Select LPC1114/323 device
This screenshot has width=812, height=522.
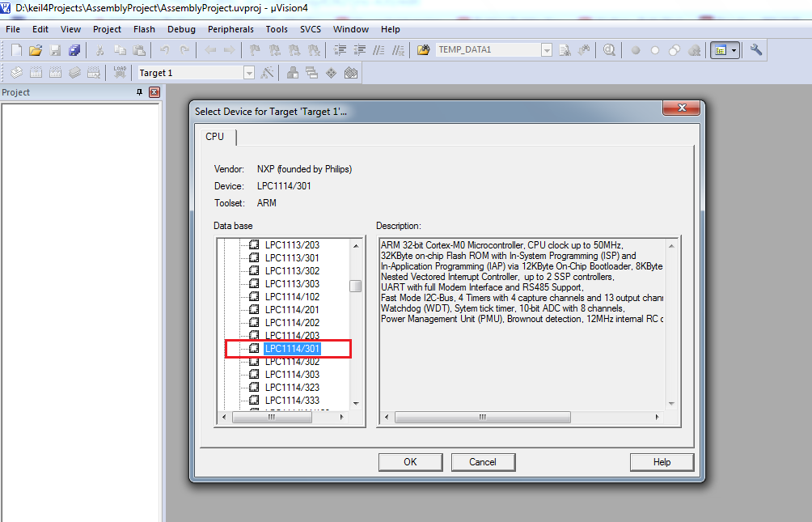click(x=292, y=387)
